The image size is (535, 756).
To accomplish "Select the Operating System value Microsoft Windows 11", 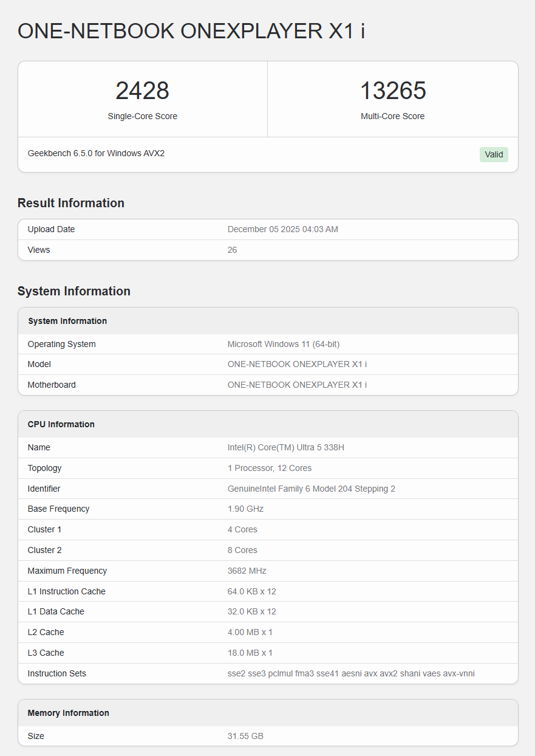I will [283, 344].
